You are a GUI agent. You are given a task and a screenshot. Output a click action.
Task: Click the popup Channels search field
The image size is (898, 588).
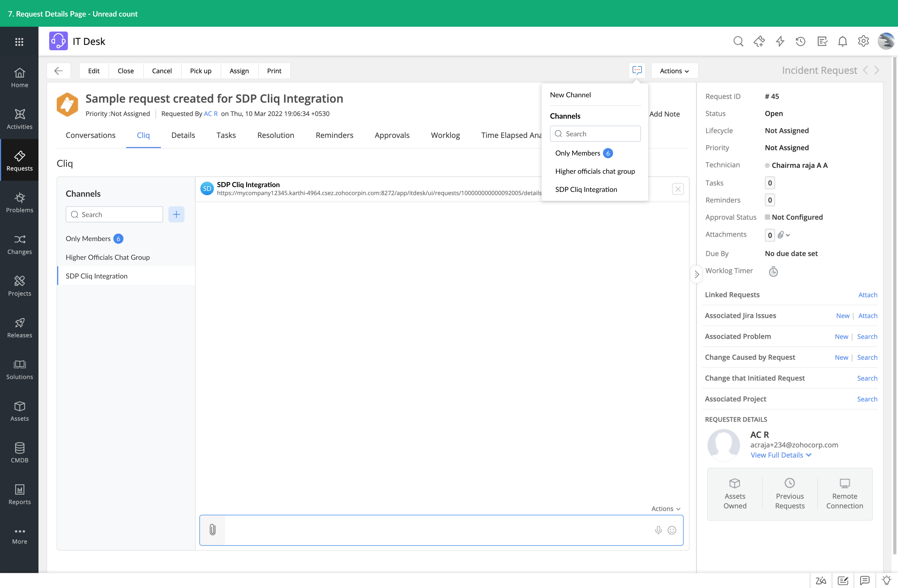(595, 134)
